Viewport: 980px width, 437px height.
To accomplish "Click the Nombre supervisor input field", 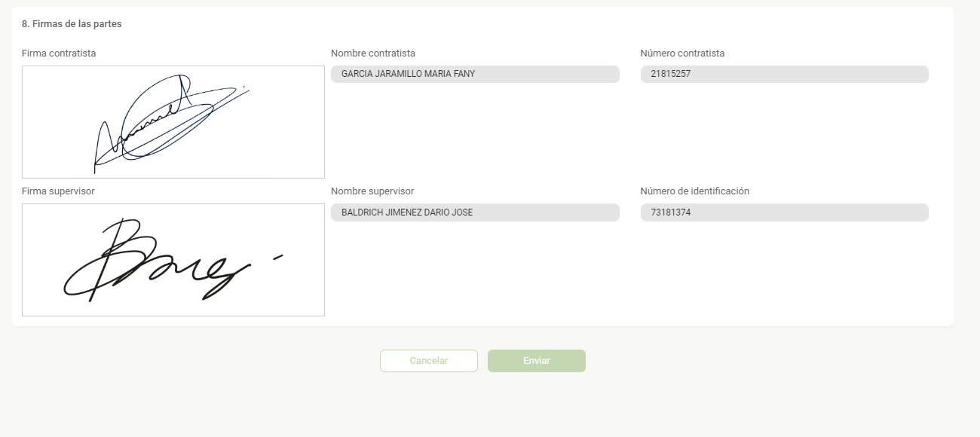I will coord(475,212).
